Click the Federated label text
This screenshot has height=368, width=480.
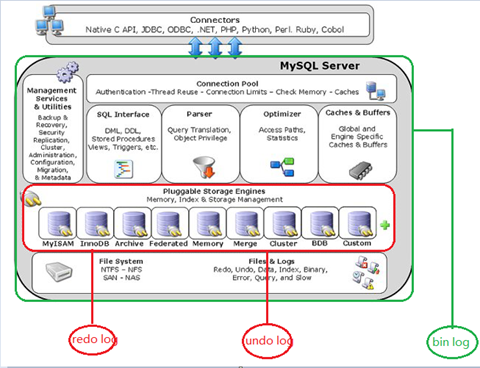(x=169, y=244)
